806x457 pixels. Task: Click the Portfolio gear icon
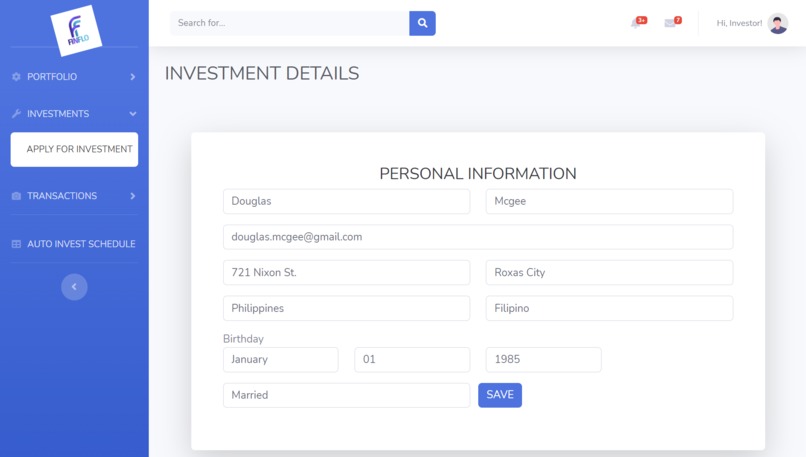click(16, 77)
